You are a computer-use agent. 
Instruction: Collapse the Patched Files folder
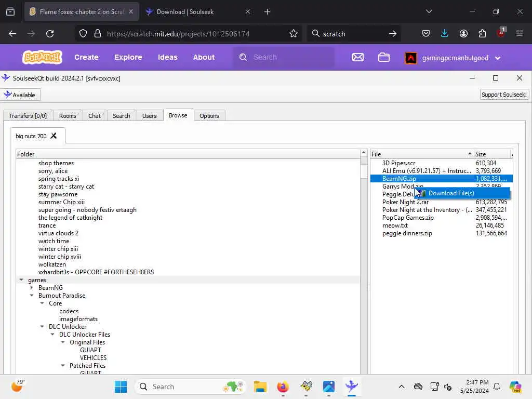coord(63,366)
